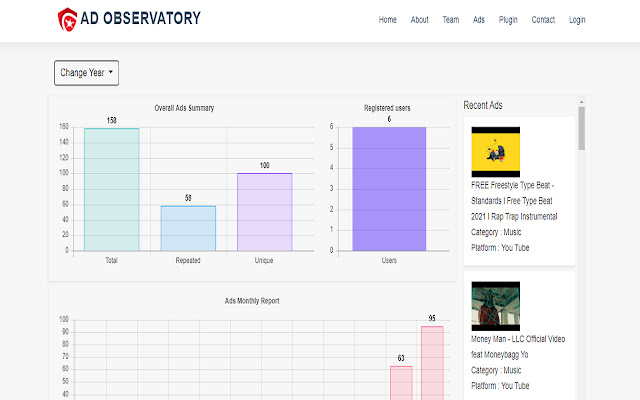Image resolution: width=640 pixels, height=400 pixels.
Task: Click the Ads Monthly Report chart title
Action: pyautogui.click(x=252, y=301)
